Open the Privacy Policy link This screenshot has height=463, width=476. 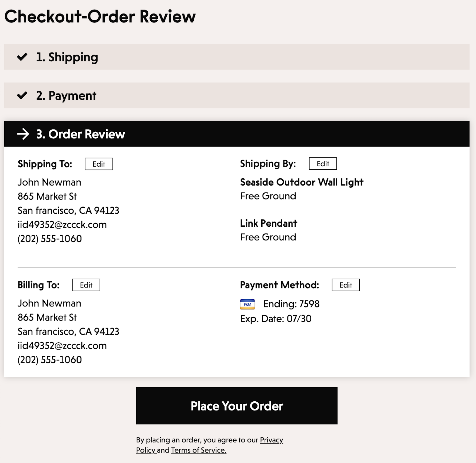271,440
